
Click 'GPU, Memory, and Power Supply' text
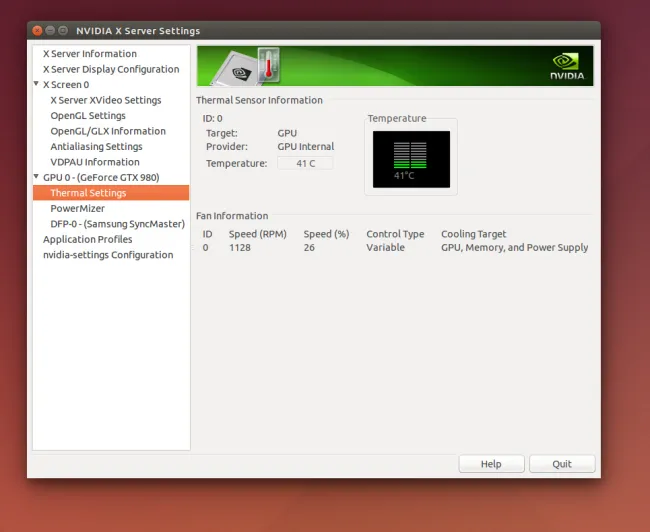pyautogui.click(x=514, y=248)
